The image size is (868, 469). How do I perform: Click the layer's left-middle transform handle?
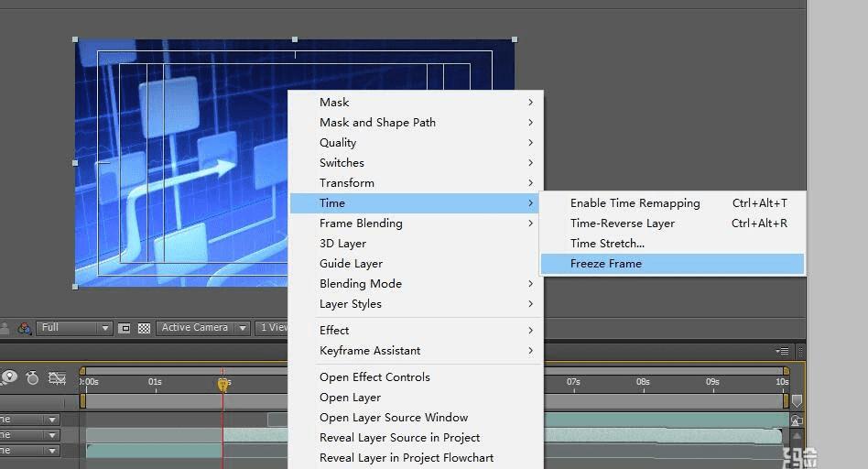click(75, 163)
